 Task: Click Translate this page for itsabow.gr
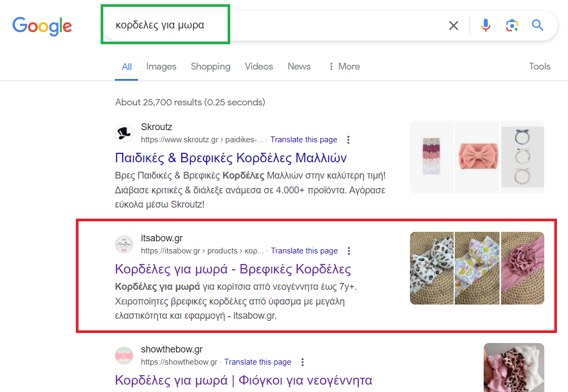click(x=304, y=251)
